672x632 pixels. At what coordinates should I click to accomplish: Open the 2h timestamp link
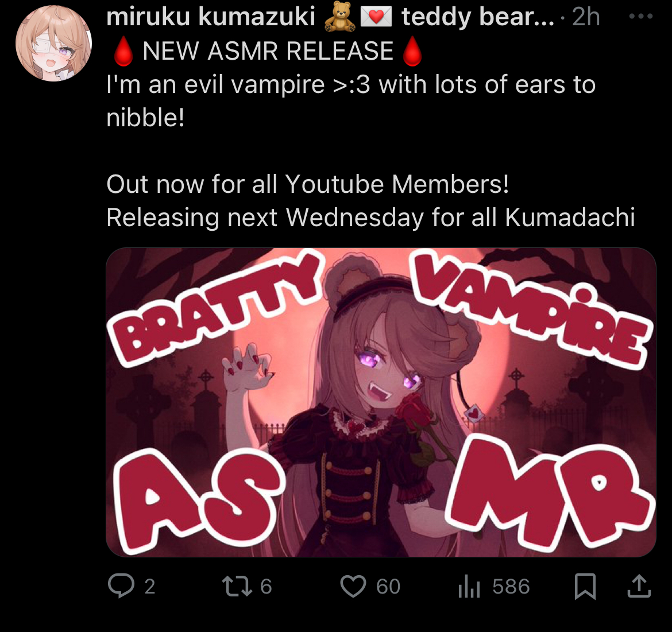pyautogui.click(x=586, y=17)
